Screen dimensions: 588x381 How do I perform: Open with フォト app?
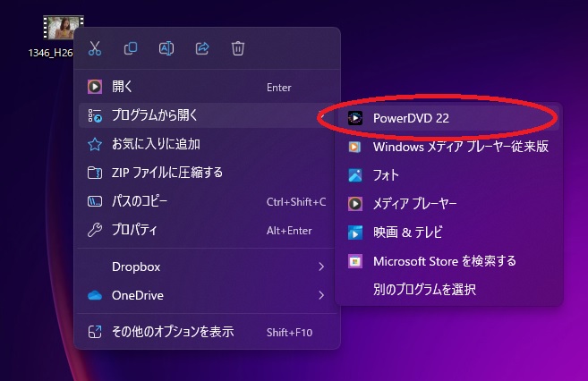448,175
